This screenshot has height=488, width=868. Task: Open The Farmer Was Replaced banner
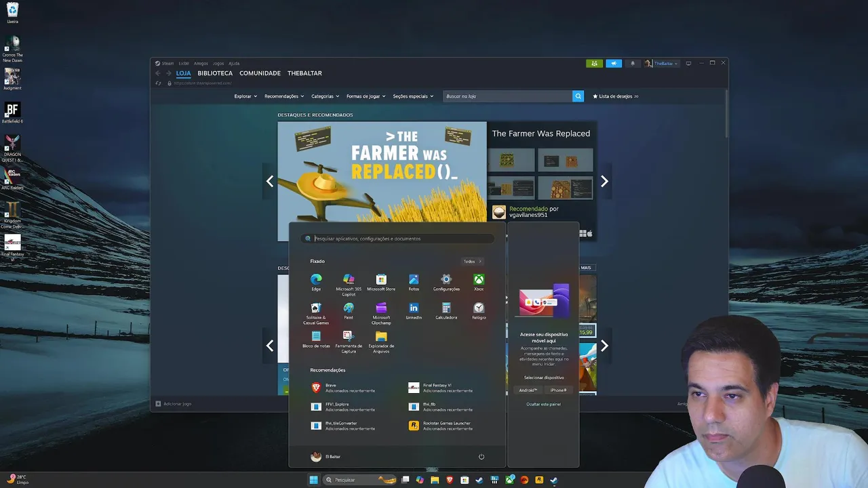[382, 172]
